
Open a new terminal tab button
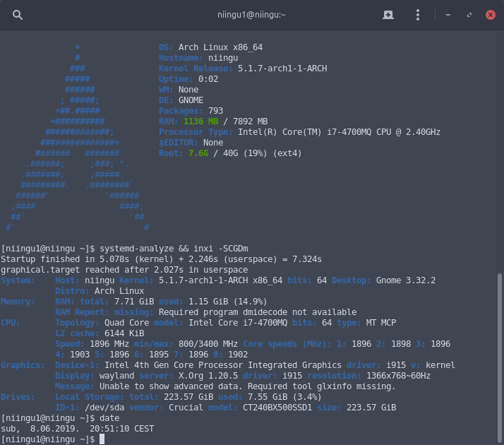(388, 15)
